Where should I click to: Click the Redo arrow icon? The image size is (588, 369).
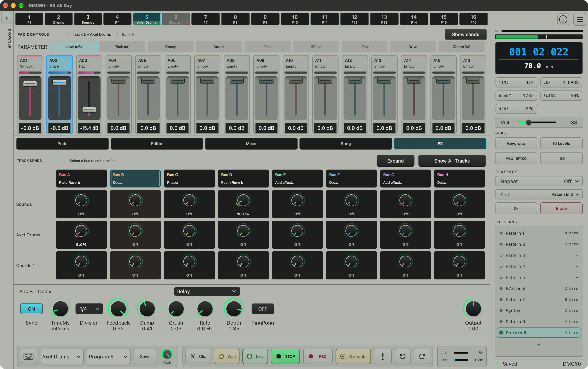click(422, 356)
